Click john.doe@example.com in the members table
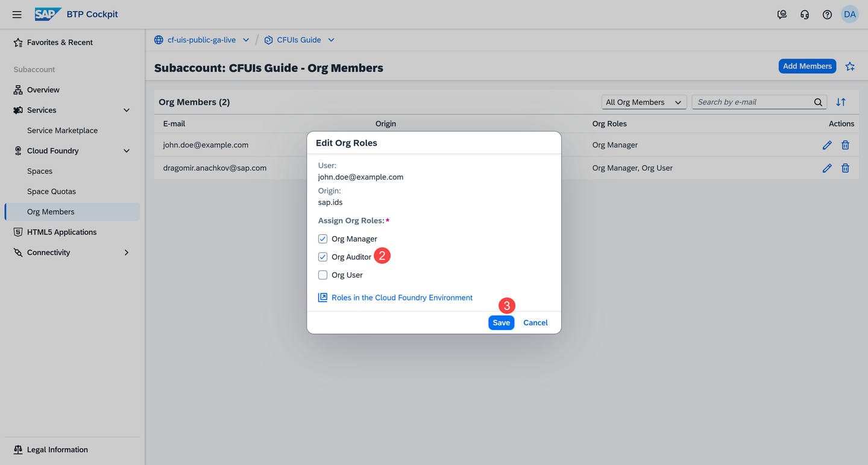The image size is (868, 465). (206, 145)
